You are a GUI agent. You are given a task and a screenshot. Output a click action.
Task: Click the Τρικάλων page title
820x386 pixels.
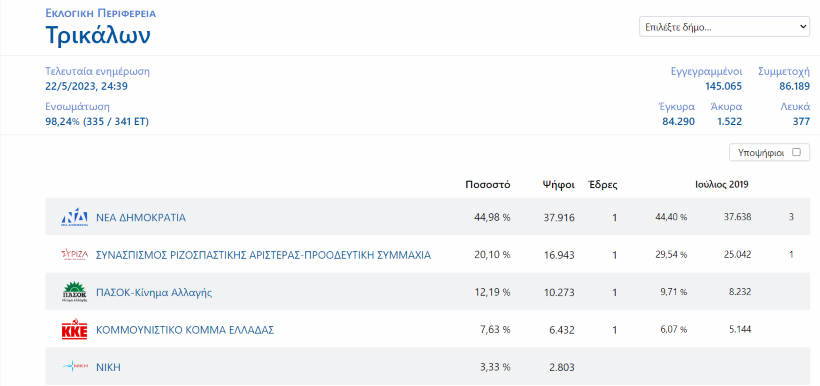tap(98, 35)
